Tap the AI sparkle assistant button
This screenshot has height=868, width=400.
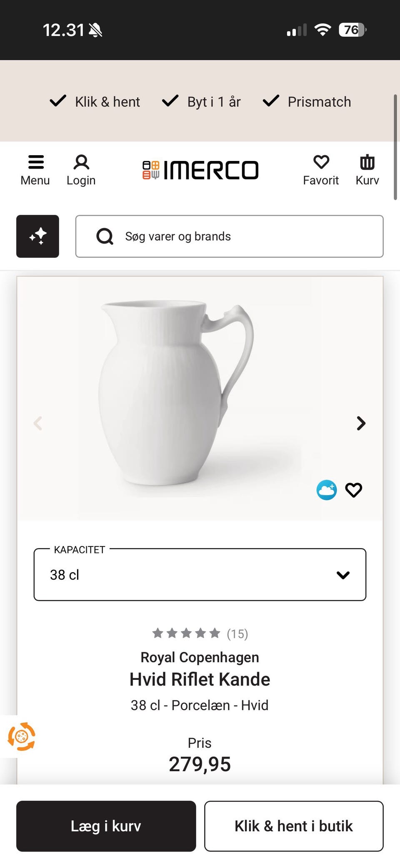[37, 236]
